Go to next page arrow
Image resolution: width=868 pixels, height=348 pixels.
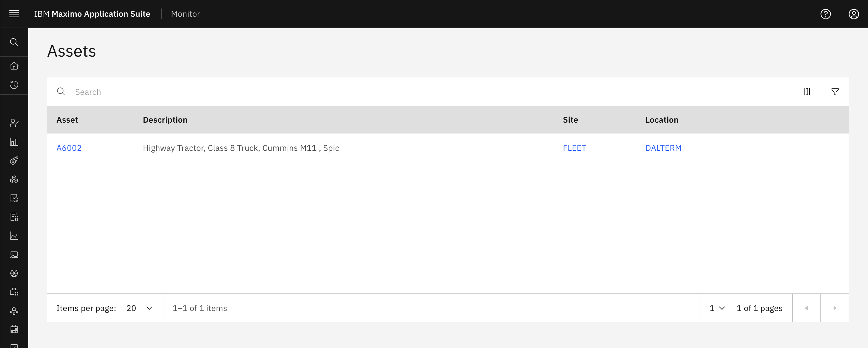(x=835, y=308)
